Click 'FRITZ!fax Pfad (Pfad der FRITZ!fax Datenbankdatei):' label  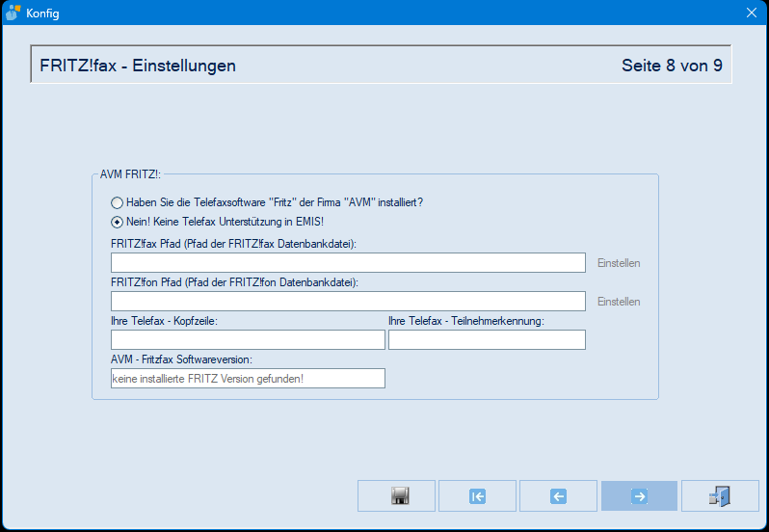[x=233, y=244]
